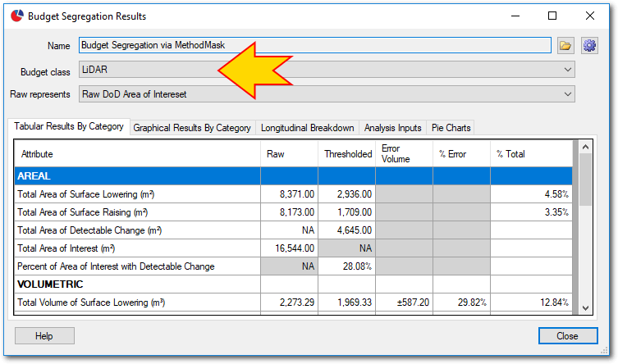Click the 29.82% error cell

[x=461, y=303]
